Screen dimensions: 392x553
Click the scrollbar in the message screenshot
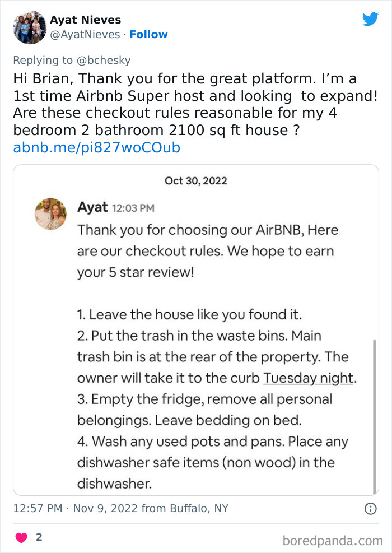click(x=373, y=415)
